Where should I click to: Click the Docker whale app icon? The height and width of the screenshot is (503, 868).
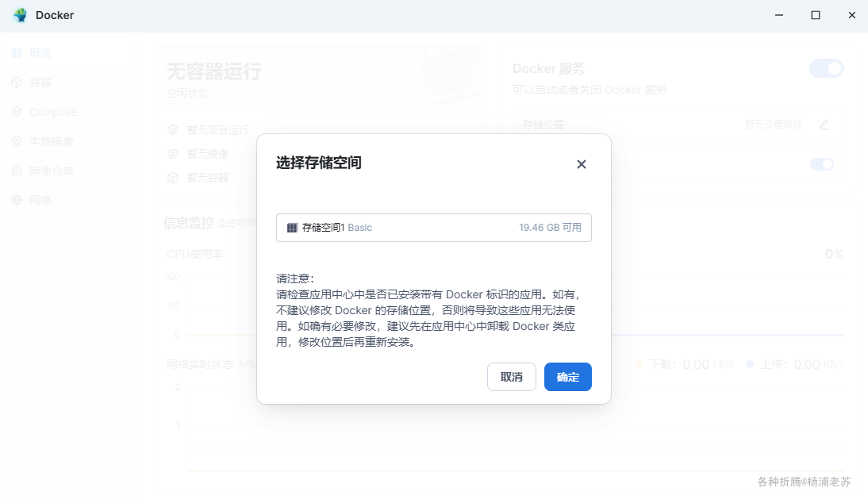click(x=20, y=15)
